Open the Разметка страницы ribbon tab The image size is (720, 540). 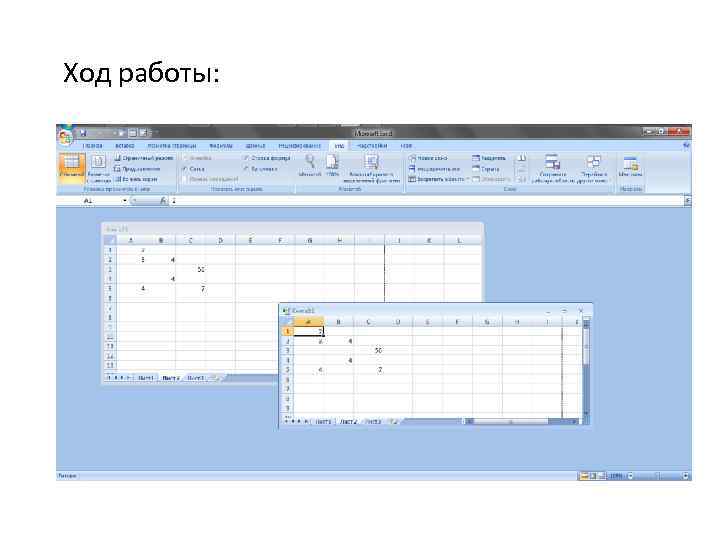point(172,146)
